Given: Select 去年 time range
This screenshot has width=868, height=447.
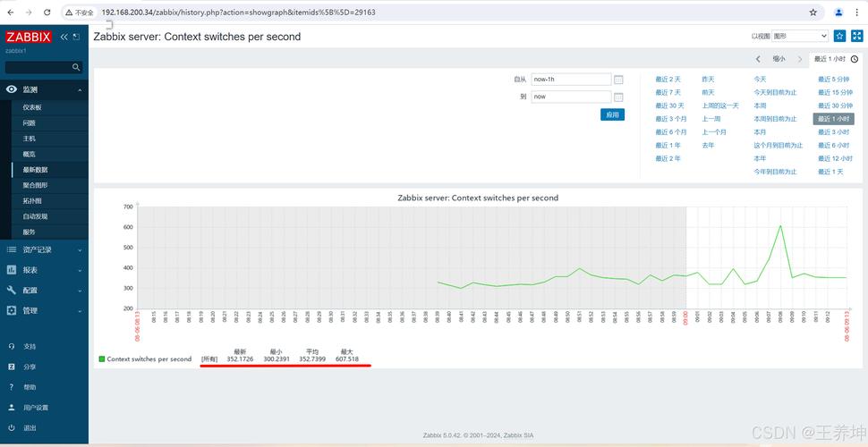Looking at the screenshot, I should tap(708, 146).
